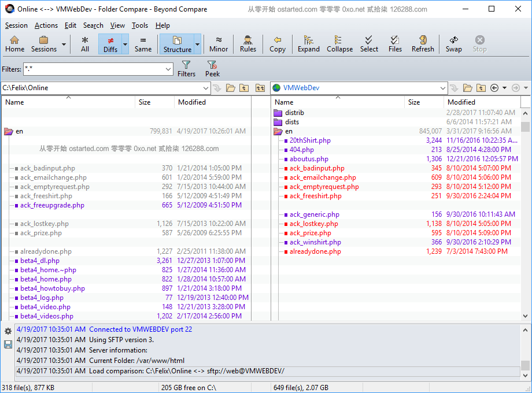Click the log panel save icon
Screen dimensions: 532x393
(x=8, y=344)
